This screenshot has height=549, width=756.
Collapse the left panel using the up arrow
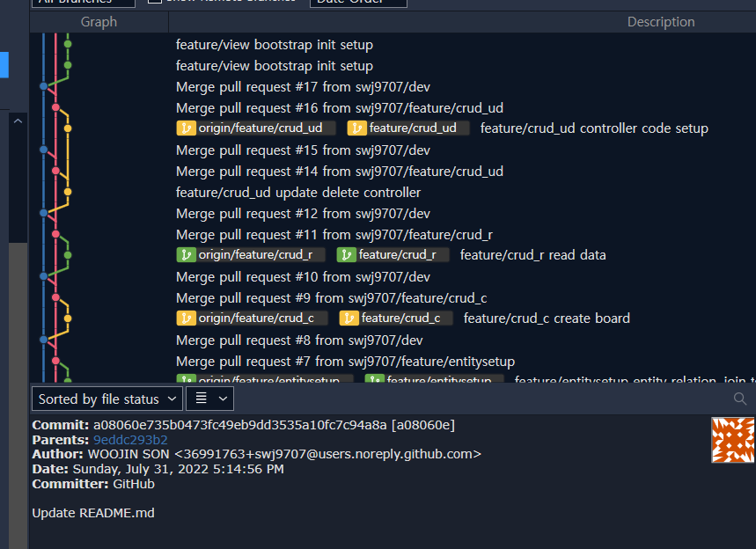(x=18, y=121)
